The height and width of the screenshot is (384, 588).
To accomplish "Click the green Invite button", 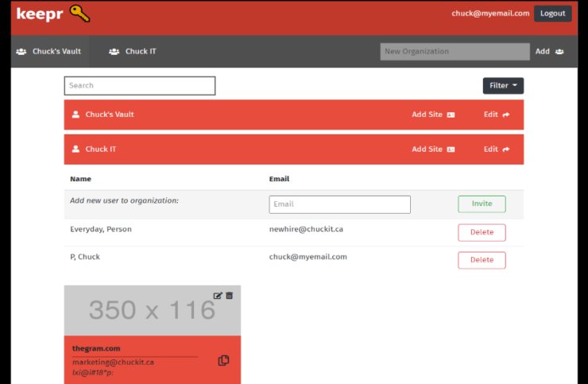I will 482,204.
